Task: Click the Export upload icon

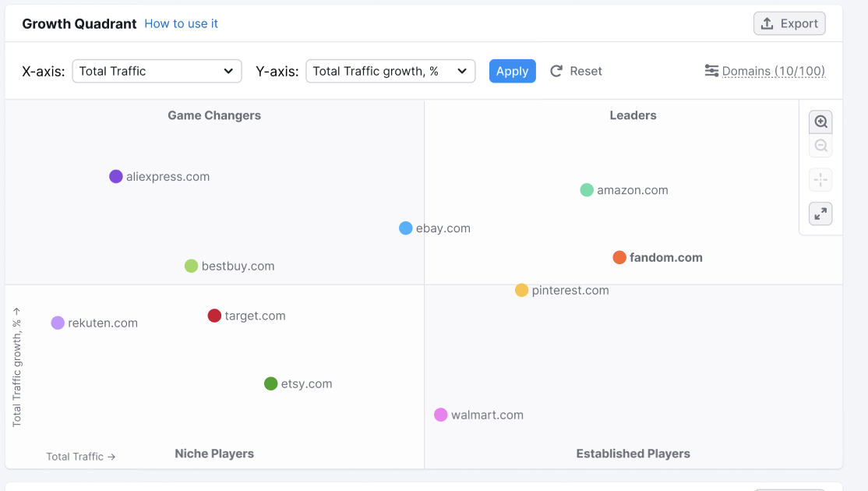Action: pos(767,23)
